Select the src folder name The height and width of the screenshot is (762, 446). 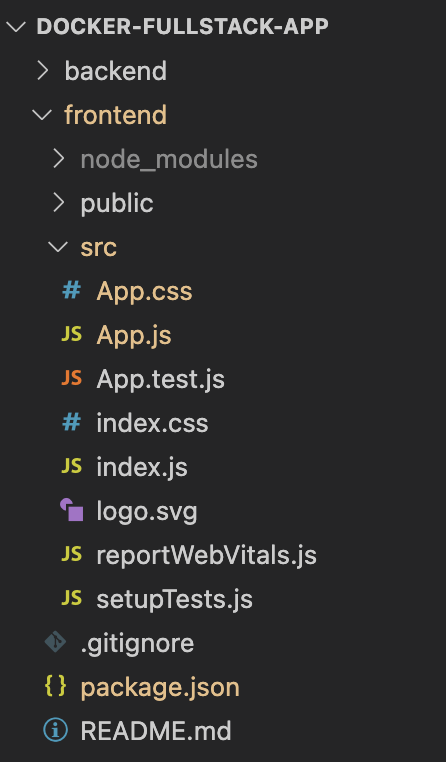pyautogui.click(x=99, y=248)
